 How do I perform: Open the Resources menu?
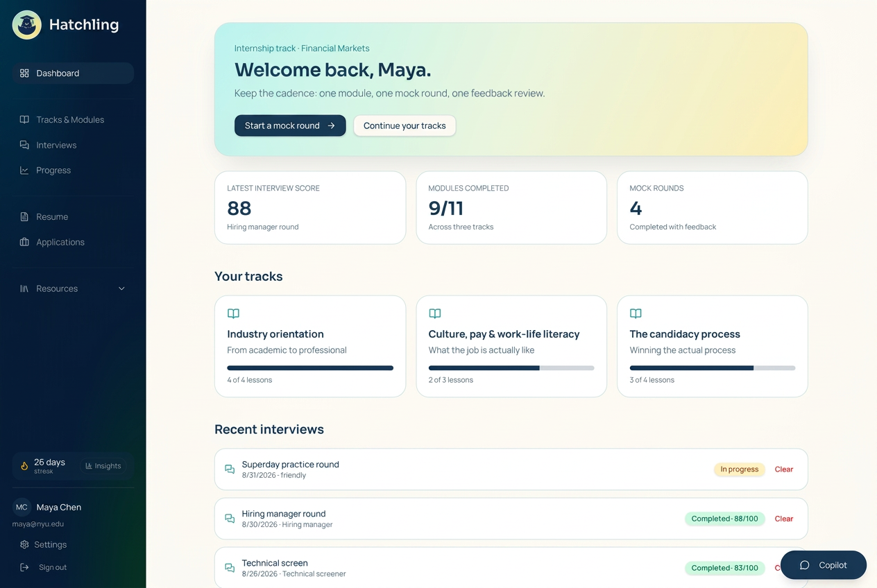pos(73,288)
